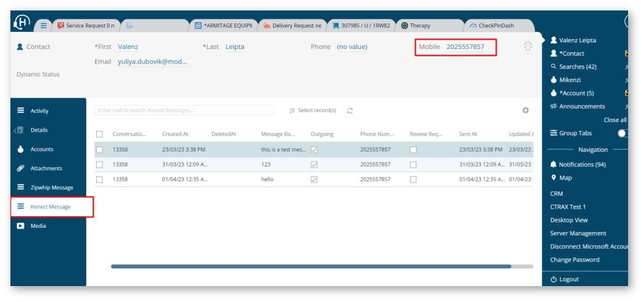Click Logout in the right panel

[569, 279]
